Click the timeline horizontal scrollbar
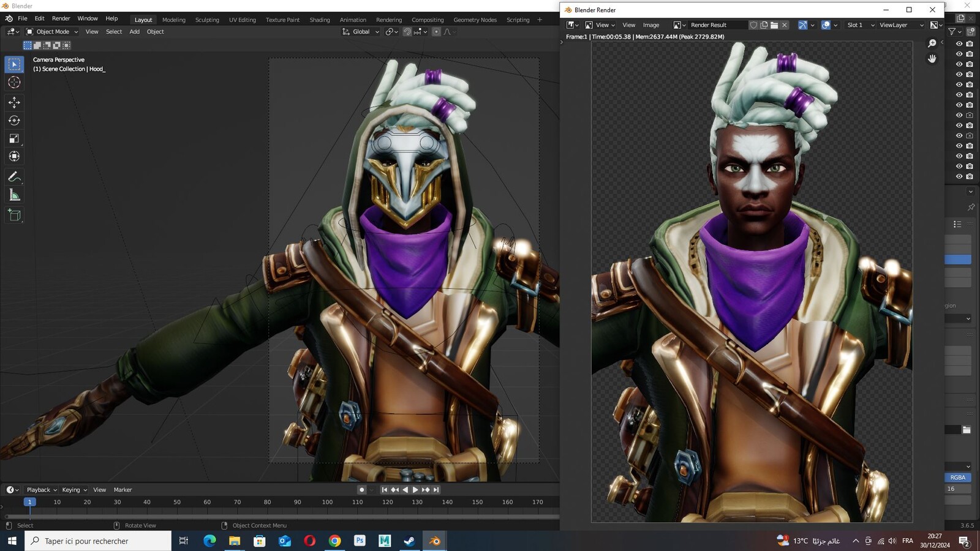This screenshot has width=980, height=551. [x=282, y=517]
